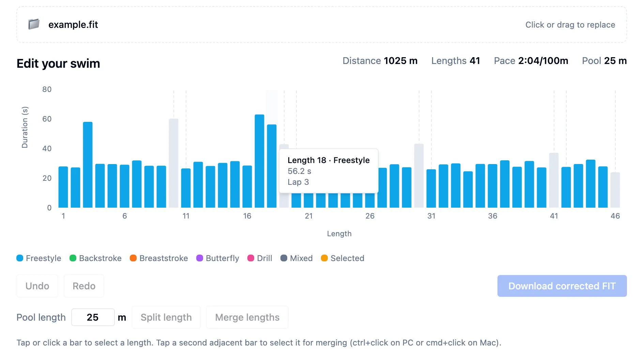Click the orange Breaststroke legend dot
Screen dimensions: 644x354
133,258
